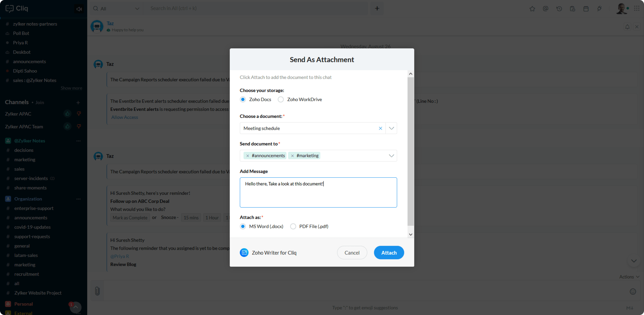Open the covid-19-updates channel
Viewport: 644px width, 315px height.
tap(33, 227)
